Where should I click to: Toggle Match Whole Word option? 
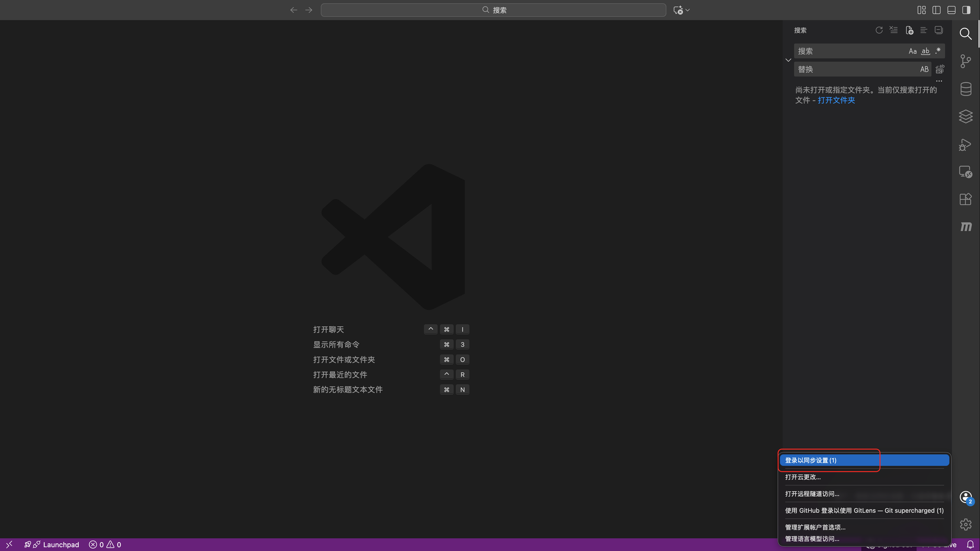[925, 51]
